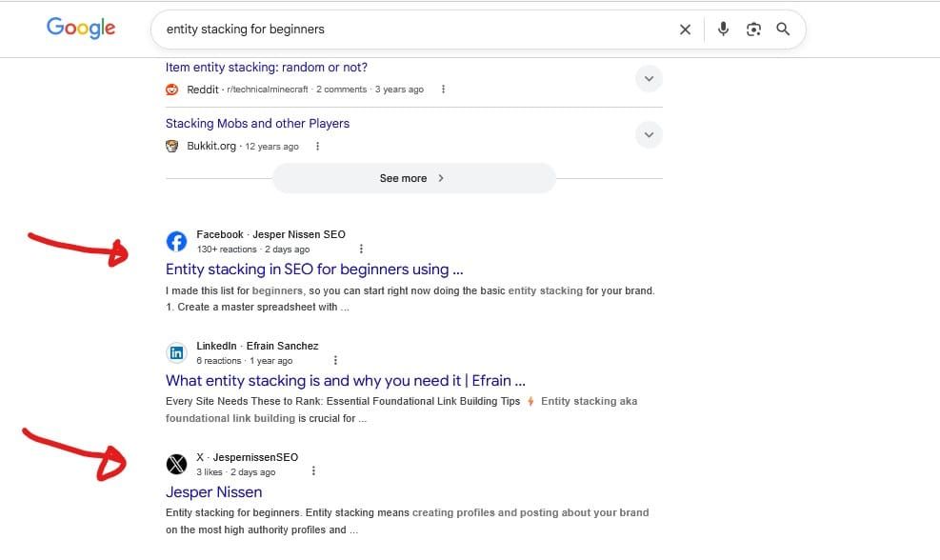Click the LinkedIn result favicon
The image size is (940, 560).
pyautogui.click(x=176, y=352)
